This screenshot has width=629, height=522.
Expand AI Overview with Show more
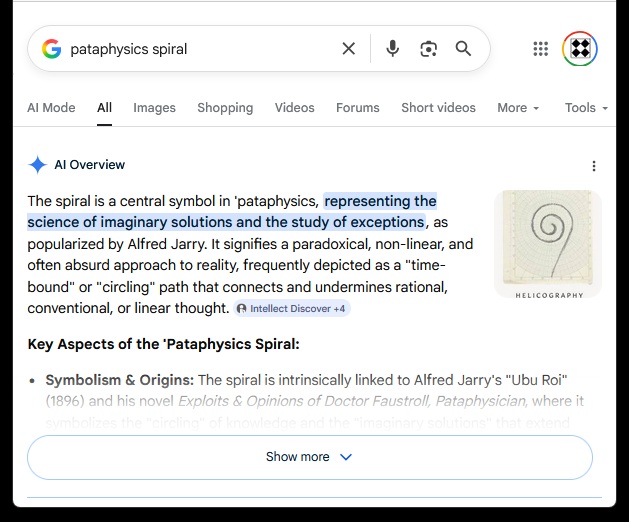click(x=310, y=457)
